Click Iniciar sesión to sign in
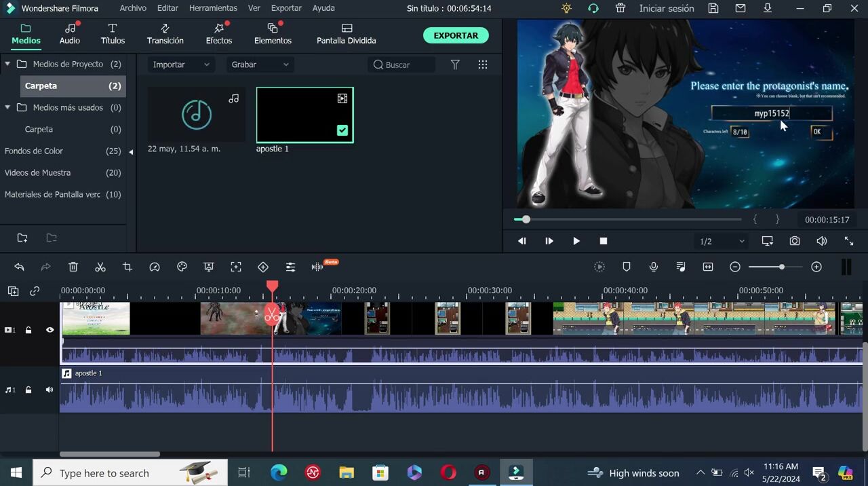Screen dimensions: 868x486 pyautogui.click(x=666, y=8)
